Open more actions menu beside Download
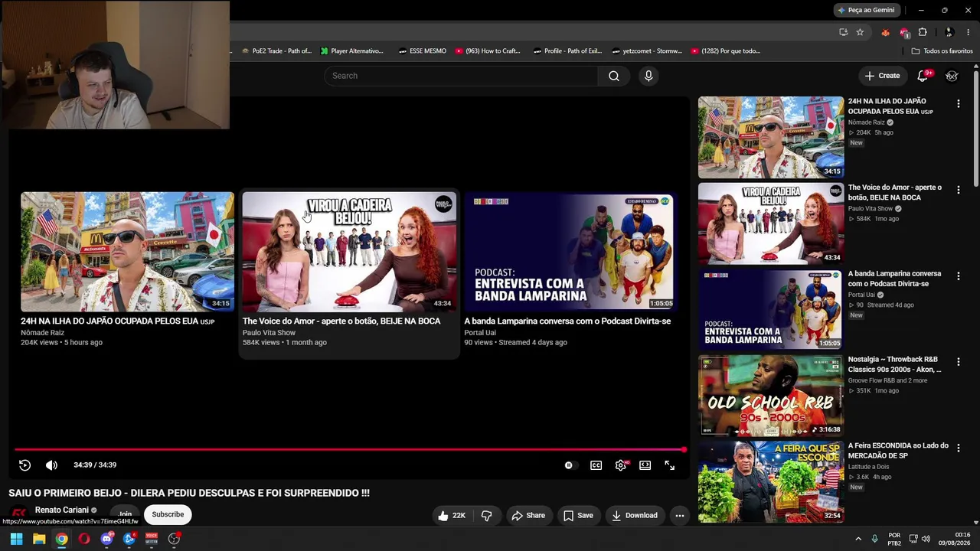 tap(679, 516)
